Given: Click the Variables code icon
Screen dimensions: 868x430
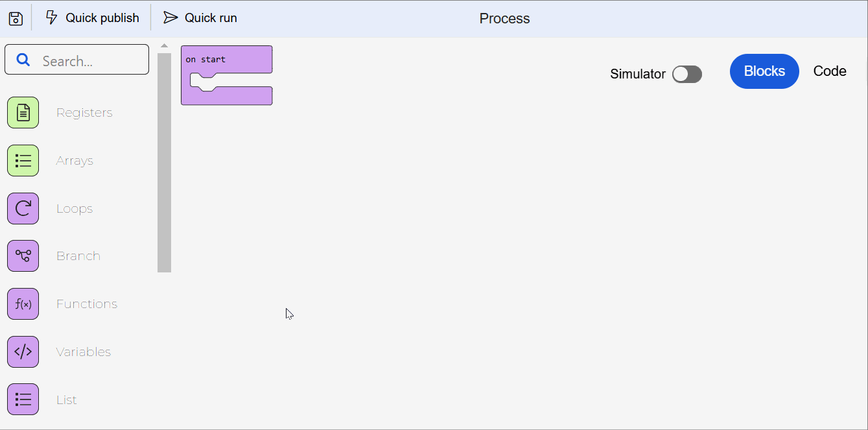Looking at the screenshot, I should click(x=23, y=352).
